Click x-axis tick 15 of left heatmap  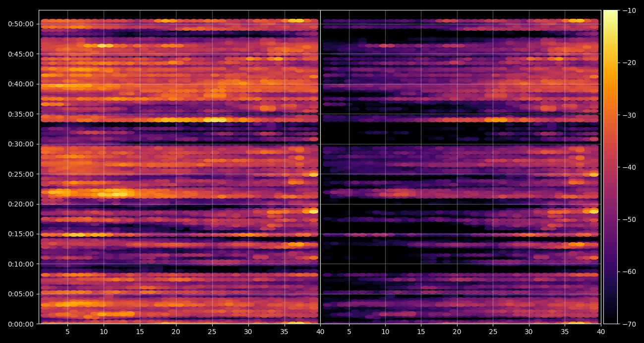[x=140, y=332]
